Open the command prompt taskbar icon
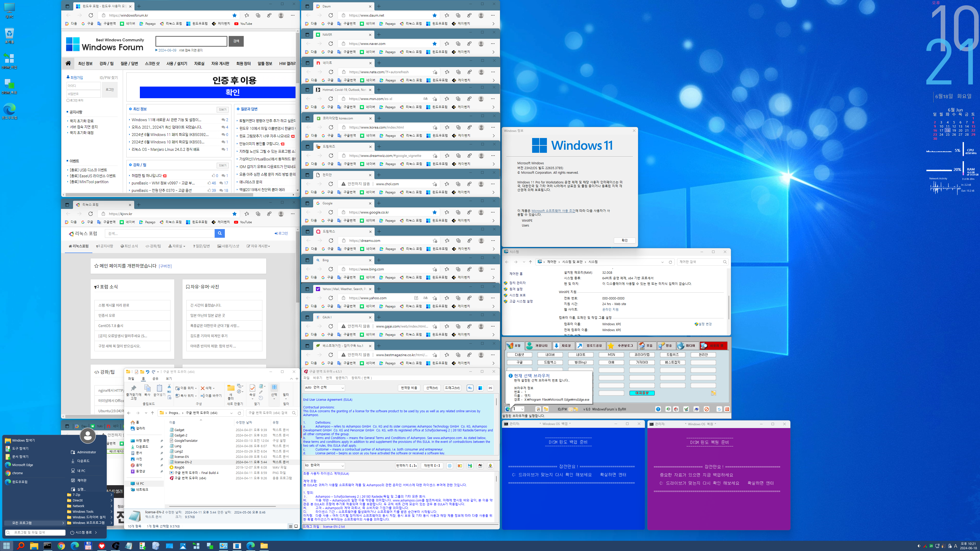 click(x=47, y=546)
